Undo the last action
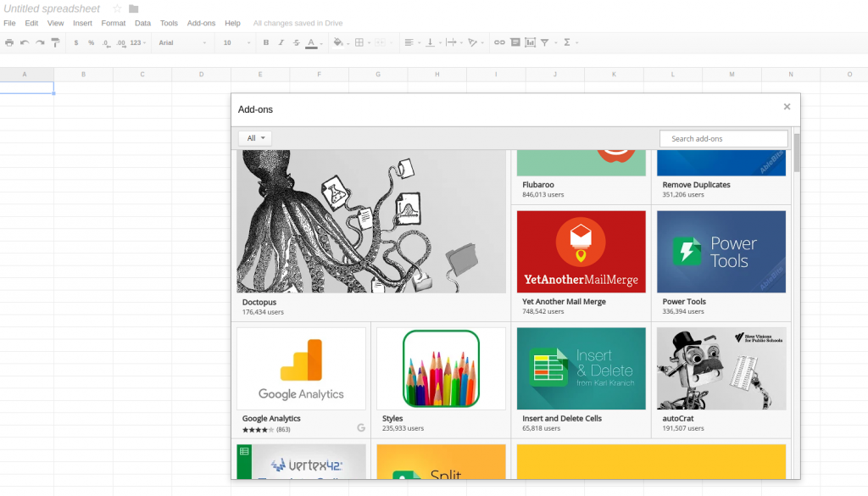The height and width of the screenshot is (496, 868). click(25, 42)
